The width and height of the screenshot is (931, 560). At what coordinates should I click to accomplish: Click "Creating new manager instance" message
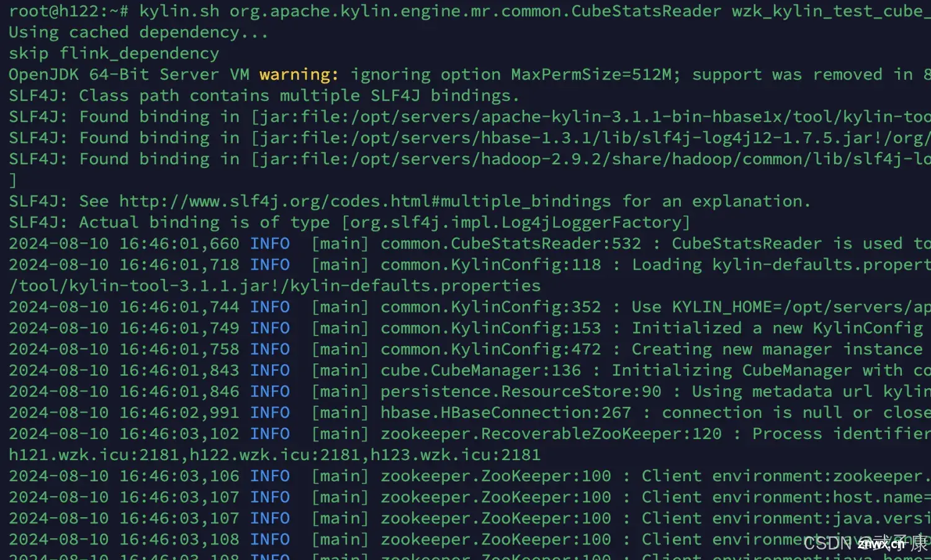(x=777, y=349)
